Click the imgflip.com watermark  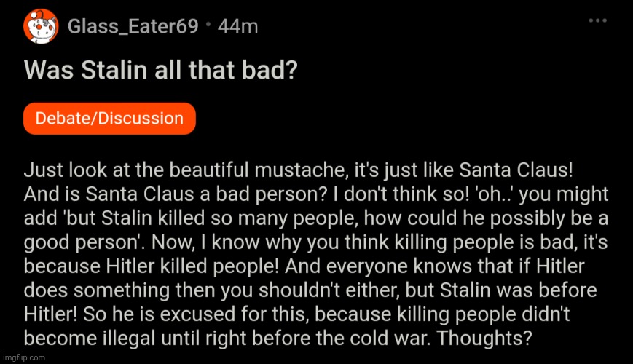pyautogui.click(x=23, y=357)
